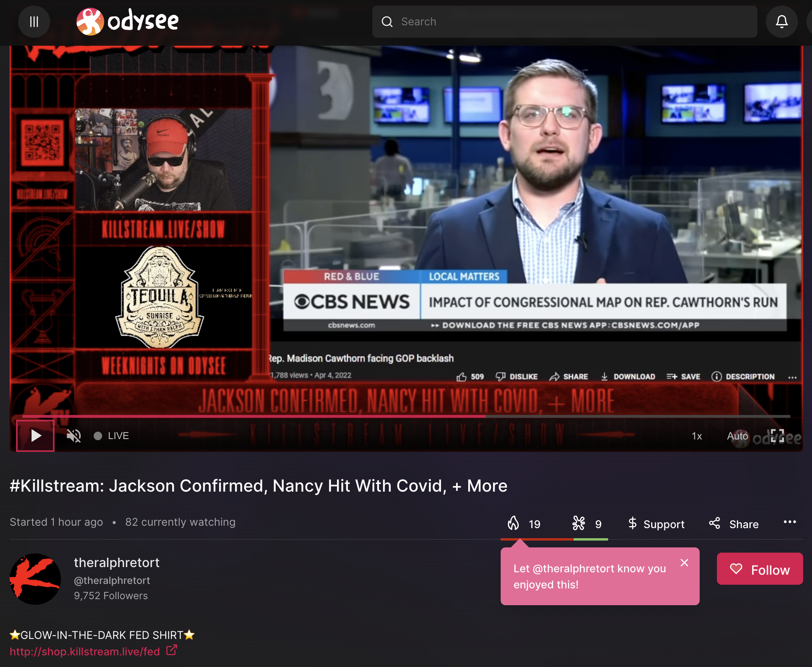Follow theralphretort channel
Image resolution: width=812 pixels, height=667 pixels.
pos(760,569)
